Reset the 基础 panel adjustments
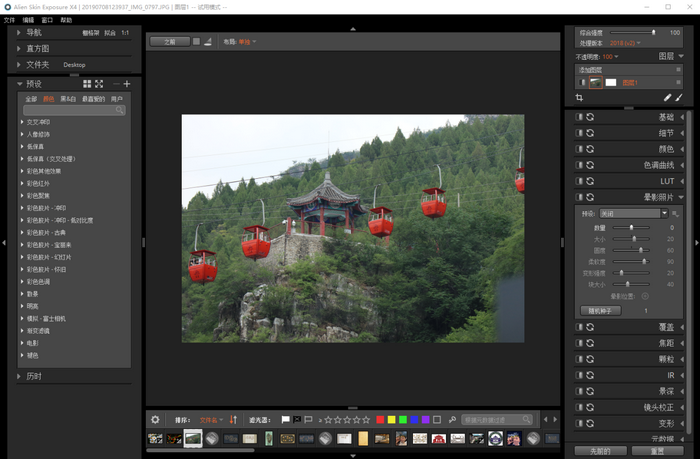This screenshot has width=700, height=459. (x=590, y=117)
